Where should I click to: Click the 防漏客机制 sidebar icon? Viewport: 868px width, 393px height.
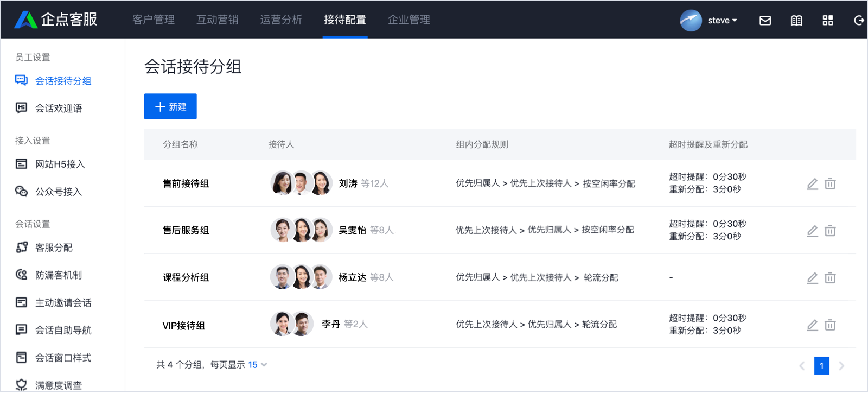[21, 275]
